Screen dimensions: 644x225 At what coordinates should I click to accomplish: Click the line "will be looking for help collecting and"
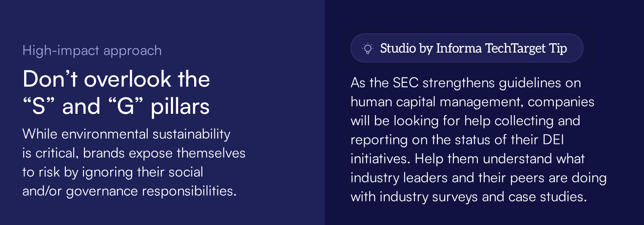tap(465, 121)
